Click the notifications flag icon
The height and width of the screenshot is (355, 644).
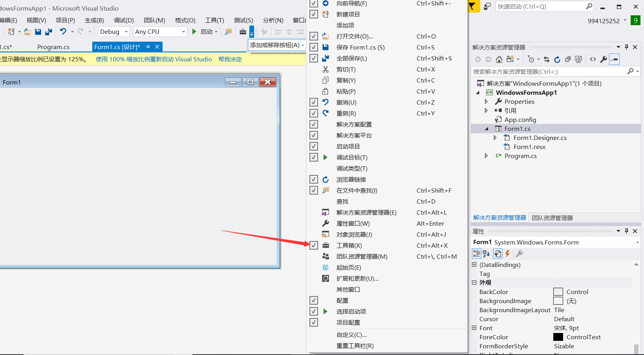[x=472, y=6]
